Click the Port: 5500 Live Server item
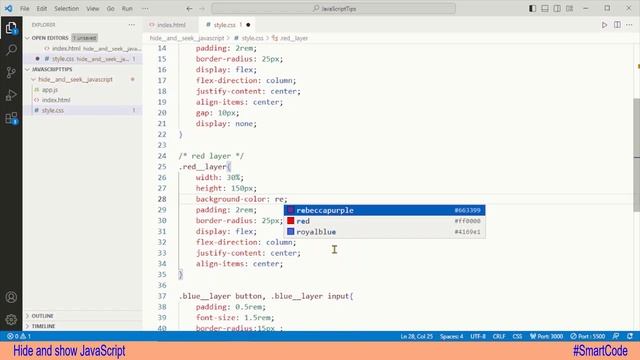This screenshot has height=360, width=640. pos(588,336)
